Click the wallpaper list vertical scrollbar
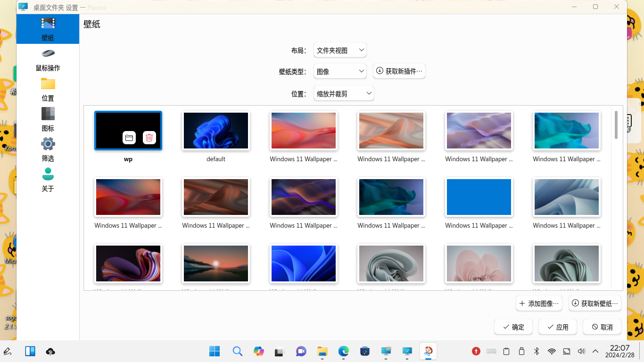This screenshot has width=644, height=362. coord(616,125)
